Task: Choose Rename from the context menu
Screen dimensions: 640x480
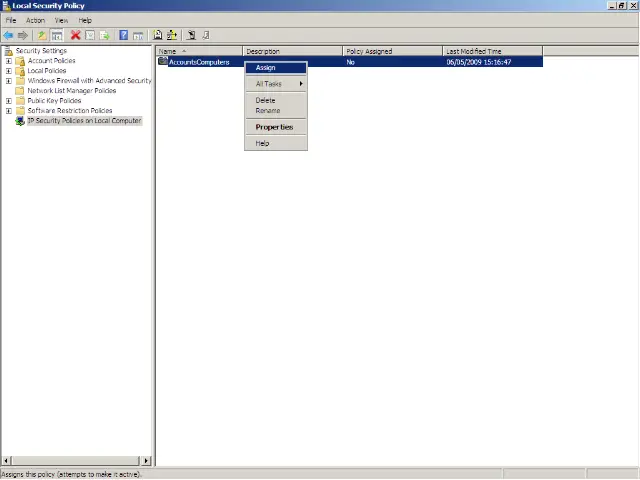Action: 276,111
